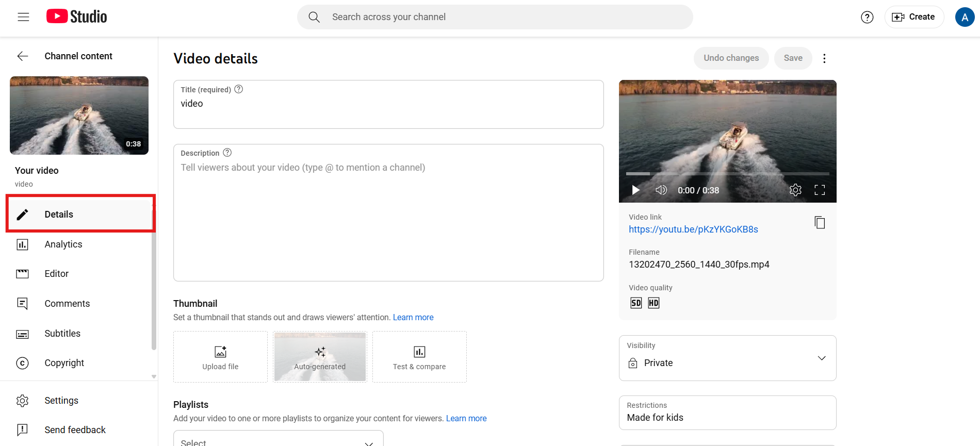
Task: Click Send feedback label
Action: [x=75, y=430]
